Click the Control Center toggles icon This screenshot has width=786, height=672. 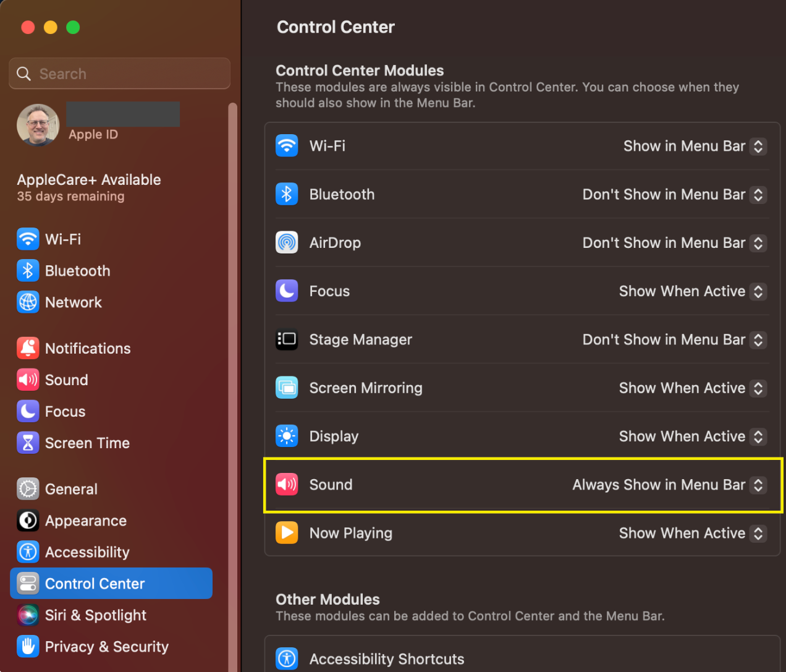click(28, 584)
